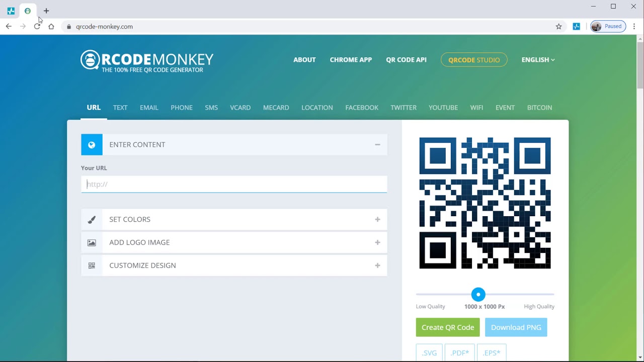
Task: Switch to the Event tab
Action: pos(505,108)
